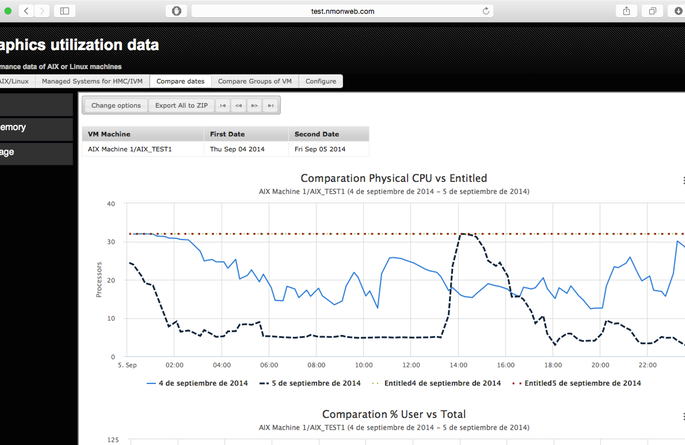Screen dimensions: 685x445
Task: Go to next date navigation button
Action: click(x=254, y=105)
